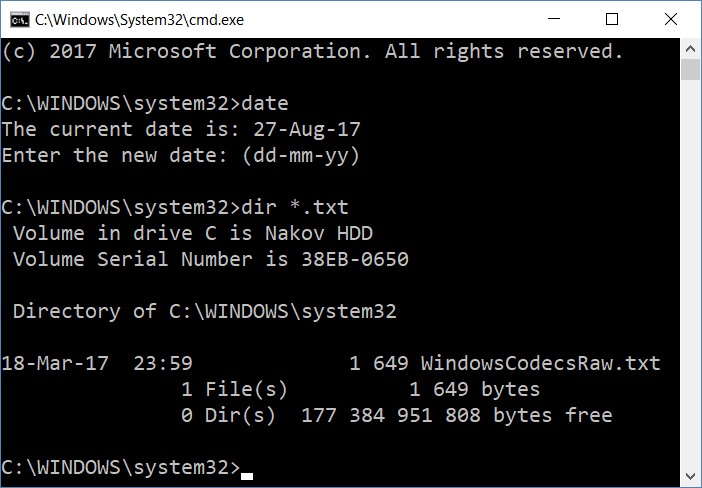
Task: Click the scrollbar up arrow
Action: point(690,49)
